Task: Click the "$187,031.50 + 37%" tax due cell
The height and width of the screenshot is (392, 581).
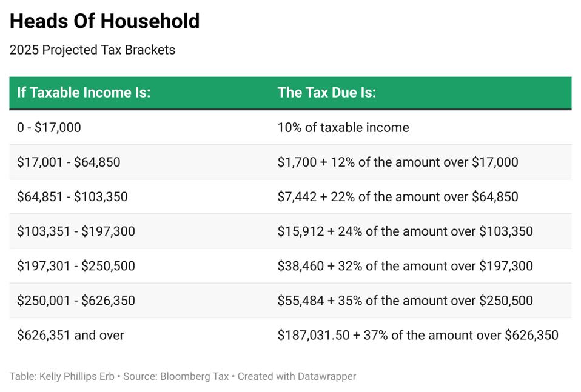Action: coord(418,335)
